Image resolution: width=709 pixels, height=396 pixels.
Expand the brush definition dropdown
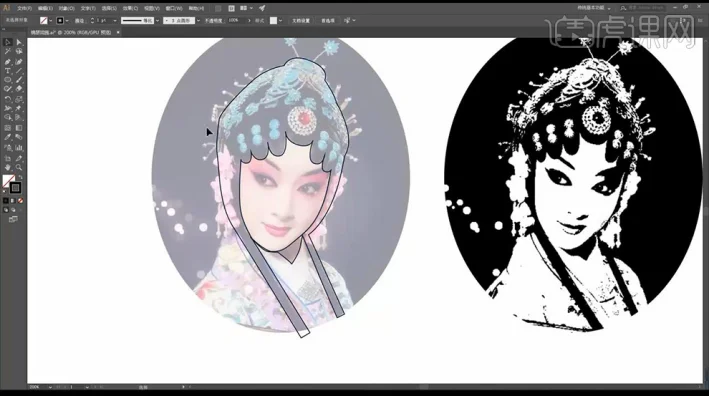tap(198, 21)
